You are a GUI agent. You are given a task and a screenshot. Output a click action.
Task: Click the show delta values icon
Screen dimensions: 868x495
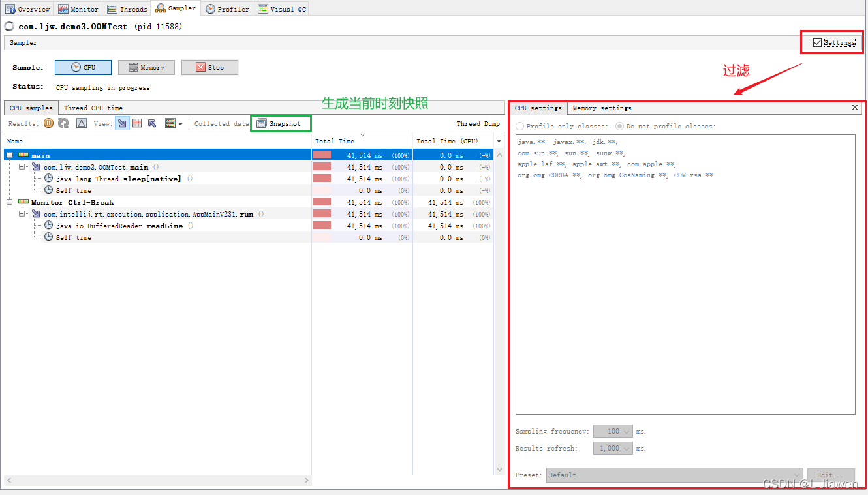click(82, 123)
